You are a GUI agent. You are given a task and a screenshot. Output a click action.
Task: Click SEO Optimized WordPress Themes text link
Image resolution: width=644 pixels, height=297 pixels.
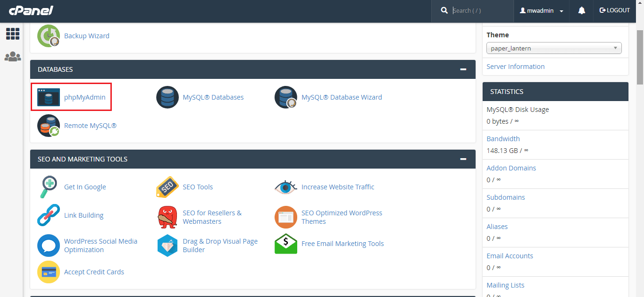click(342, 217)
